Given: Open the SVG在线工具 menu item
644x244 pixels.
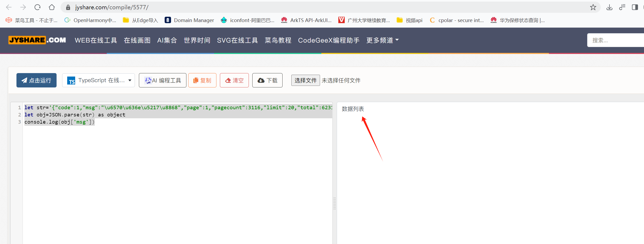Looking at the screenshot, I should [237, 40].
